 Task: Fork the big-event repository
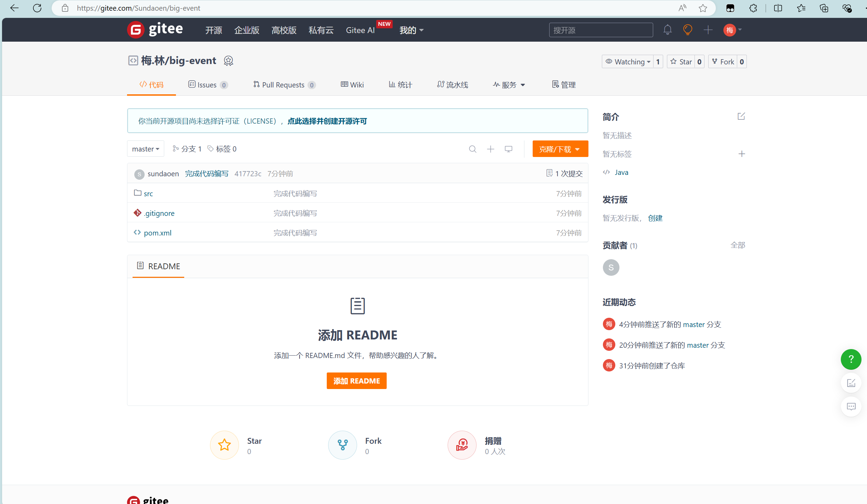coord(723,62)
